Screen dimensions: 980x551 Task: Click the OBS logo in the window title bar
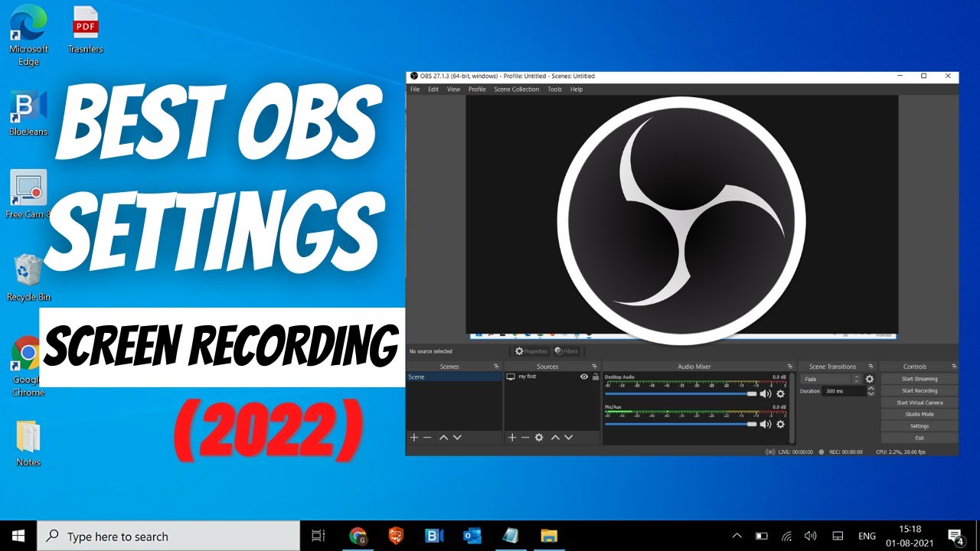(x=413, y=76)
